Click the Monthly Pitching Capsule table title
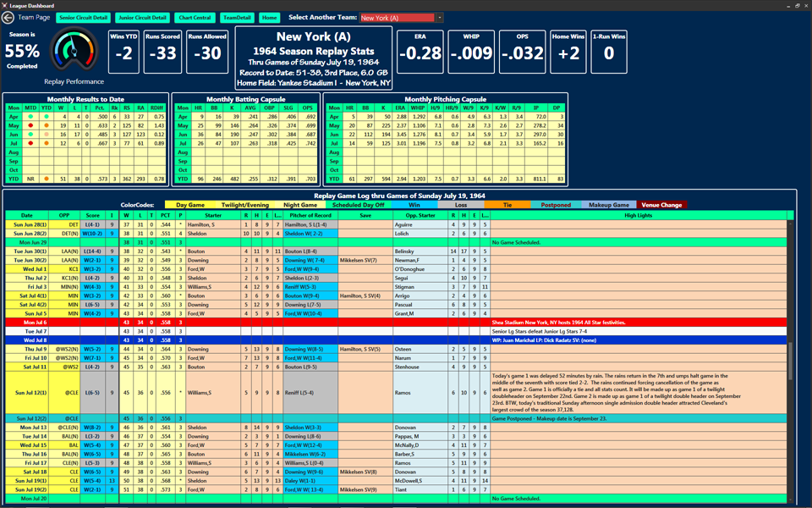The width and height of the screenshot is (812, 508). [446, 99]
